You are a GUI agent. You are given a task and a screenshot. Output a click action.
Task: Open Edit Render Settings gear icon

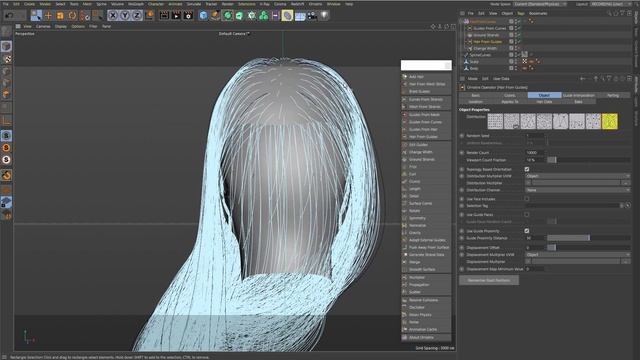188,16
